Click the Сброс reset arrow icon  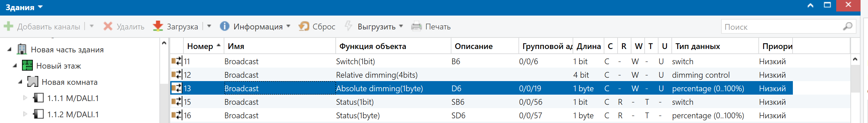pos(304,26)
